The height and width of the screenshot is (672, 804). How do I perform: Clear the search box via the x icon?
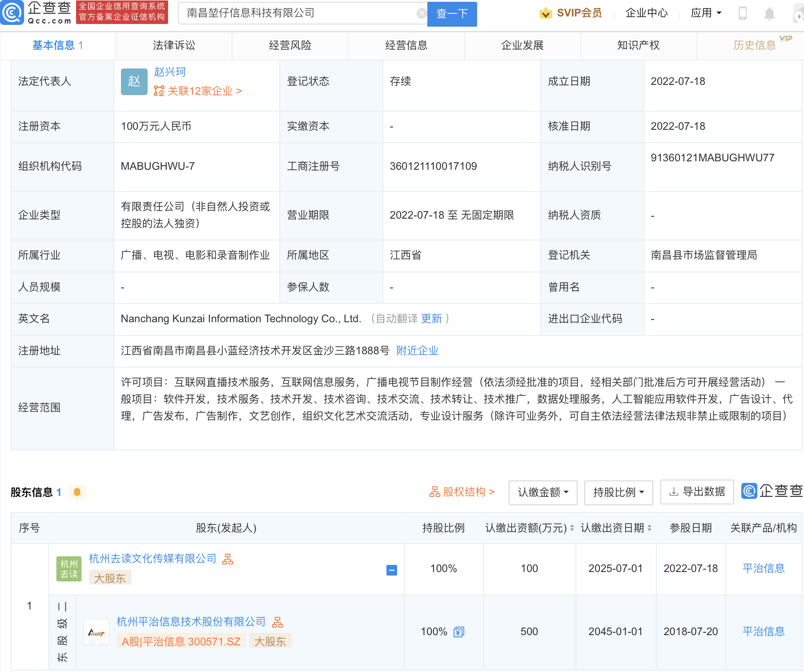tap(421, 12)
